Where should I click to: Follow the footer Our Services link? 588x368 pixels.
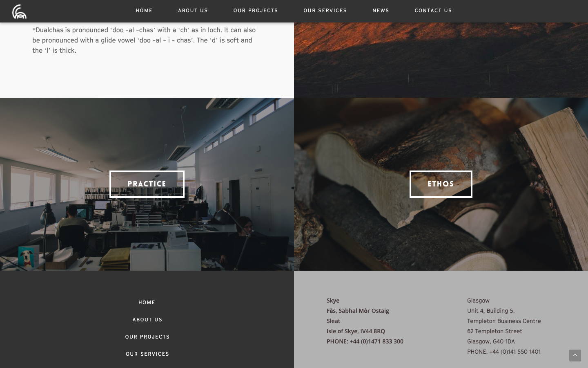147,354
